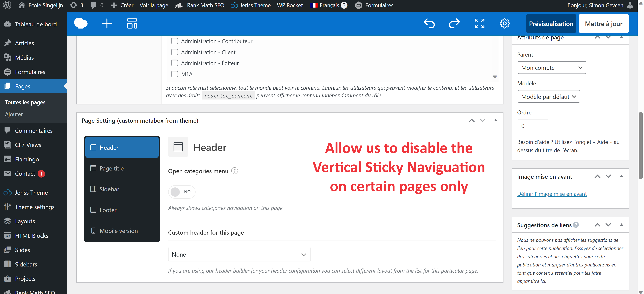Image resolution: width=644 pixels, height=294 pixels.
Task: Click the user avatar icon
Action: [630, 5]
